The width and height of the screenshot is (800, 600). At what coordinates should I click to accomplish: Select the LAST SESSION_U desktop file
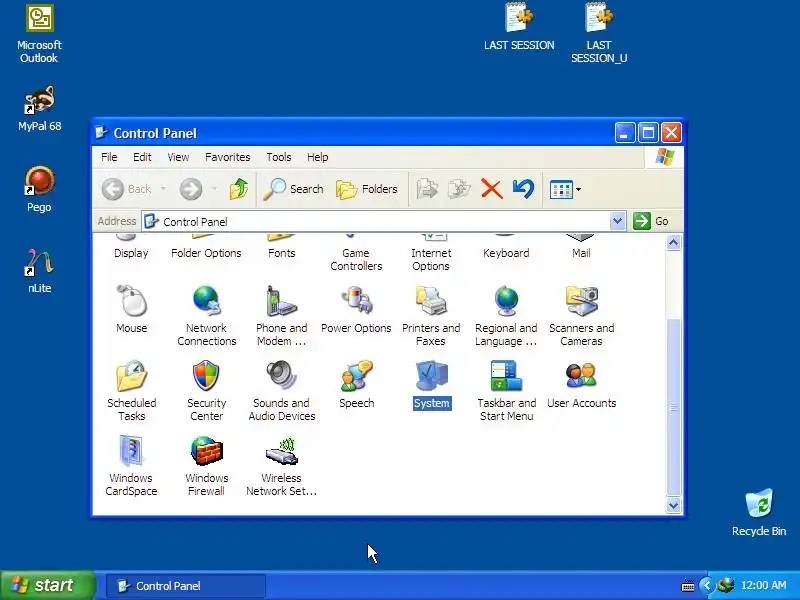tap(599, 17)
